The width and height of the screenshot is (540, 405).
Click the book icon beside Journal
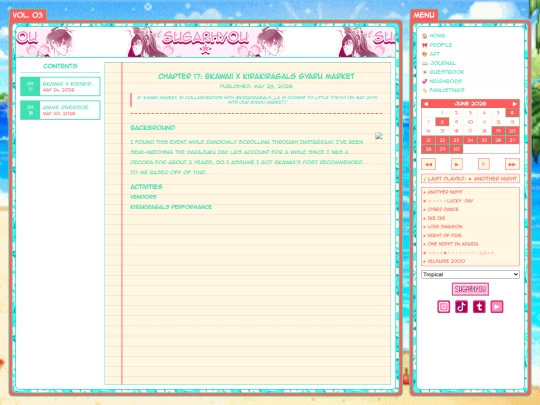point(425,63)
